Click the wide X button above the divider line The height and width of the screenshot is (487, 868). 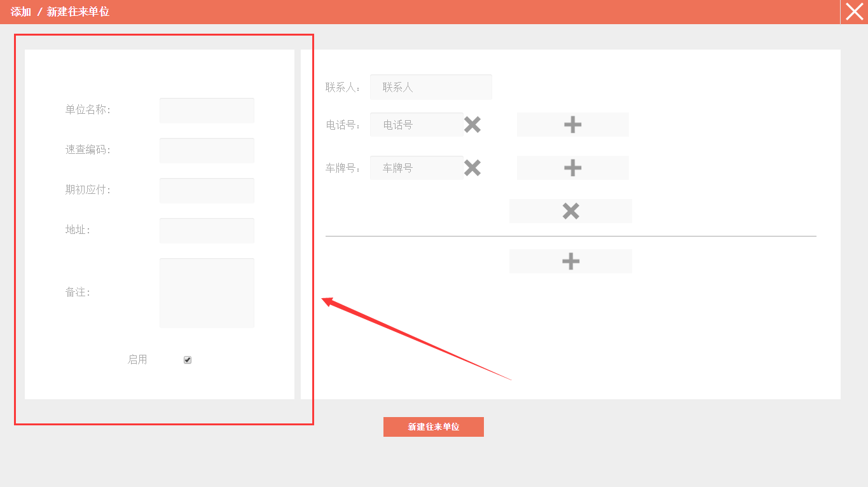tap(570, 211)
